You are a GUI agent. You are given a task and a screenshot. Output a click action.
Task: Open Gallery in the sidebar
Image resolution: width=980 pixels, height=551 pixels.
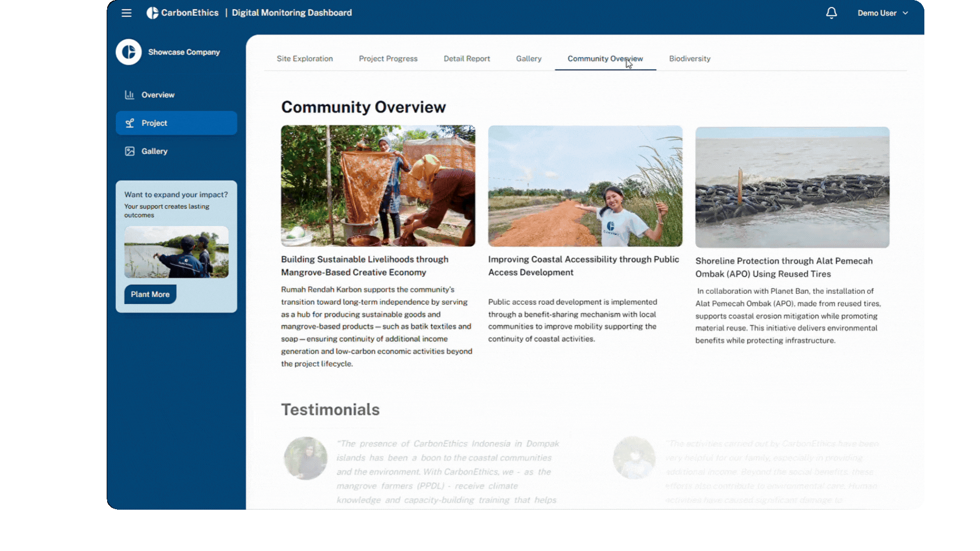pyautogui.click(x=177, y=151)
